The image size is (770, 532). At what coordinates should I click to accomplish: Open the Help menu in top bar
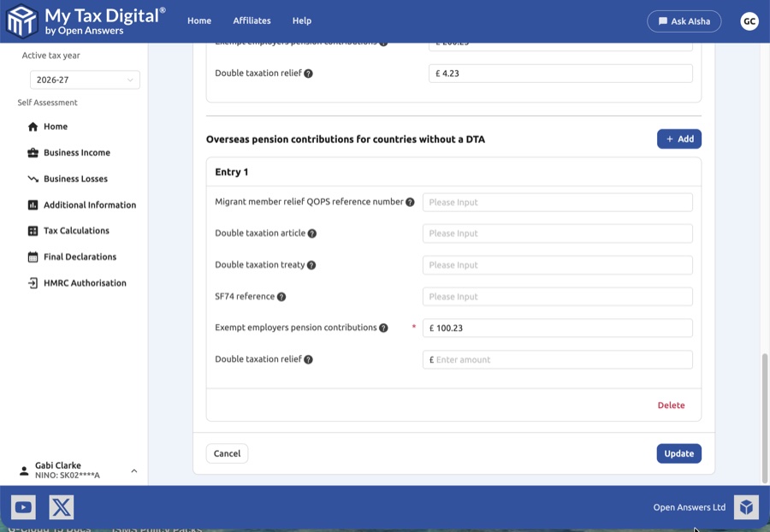(x=301, y=21)
